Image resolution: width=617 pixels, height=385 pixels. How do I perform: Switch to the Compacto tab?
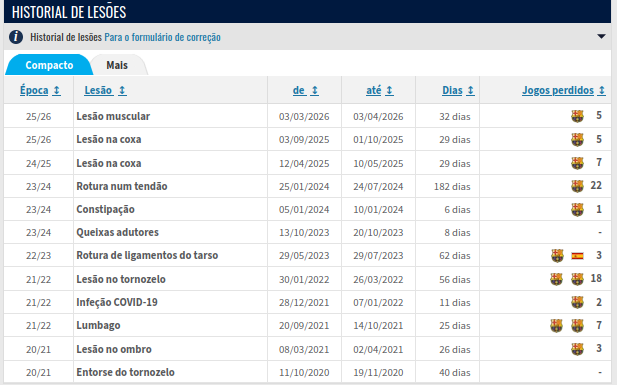tap(49, 65)
